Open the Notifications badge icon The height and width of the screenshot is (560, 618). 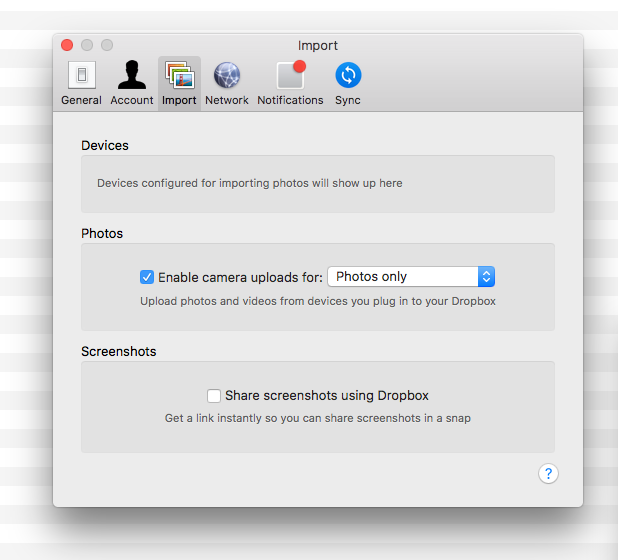[291, 74]
